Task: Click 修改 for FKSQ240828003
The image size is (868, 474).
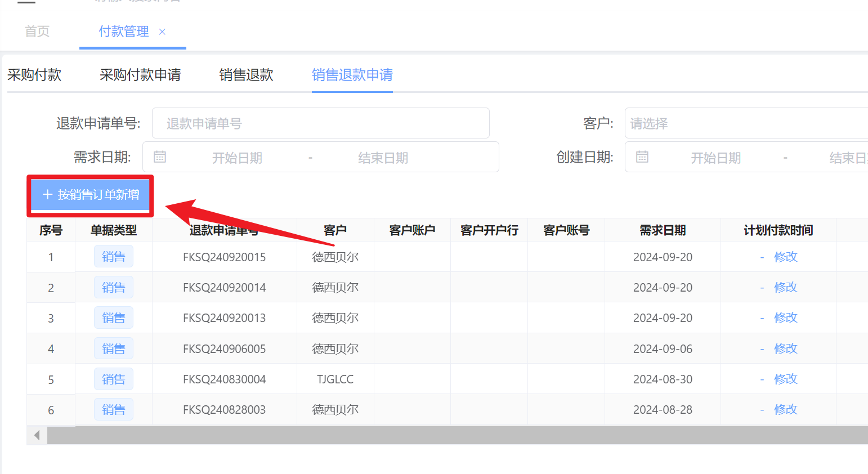Action: coord(785,409)
